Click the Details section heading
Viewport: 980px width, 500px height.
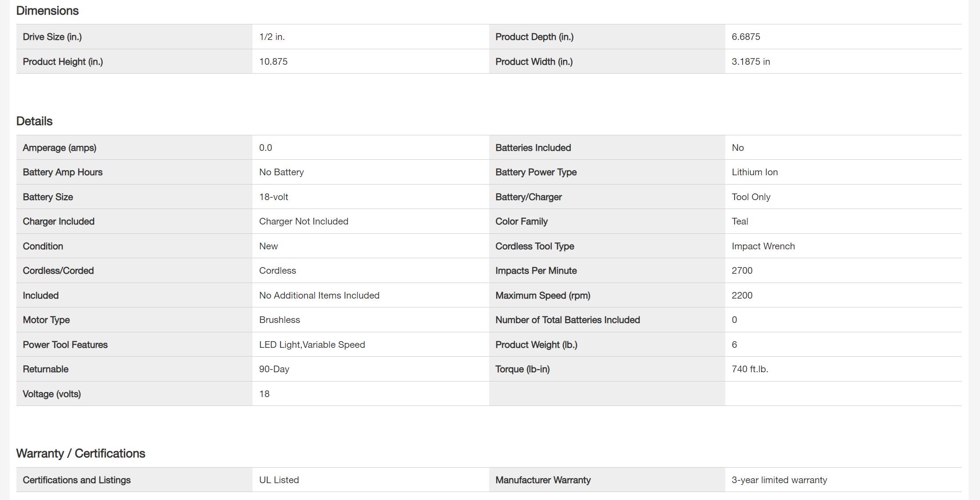click(x=34, y=121)
